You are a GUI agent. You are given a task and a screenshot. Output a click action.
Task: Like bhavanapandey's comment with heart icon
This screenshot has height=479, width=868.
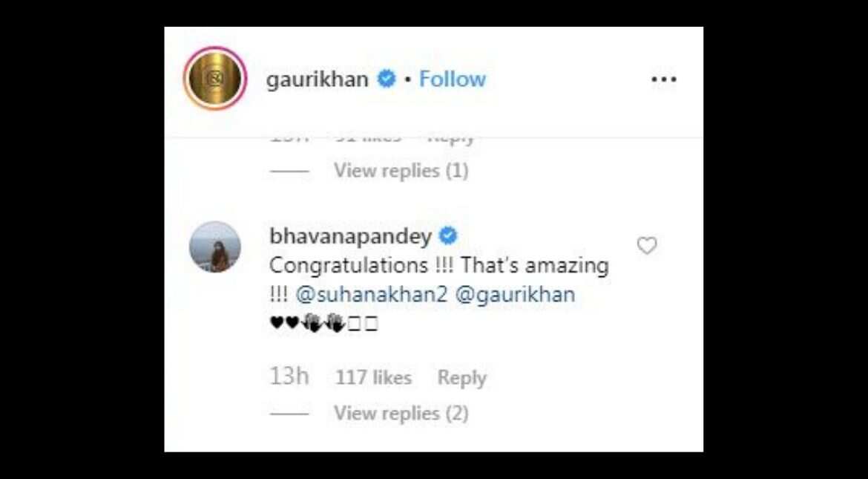[647, 246]
